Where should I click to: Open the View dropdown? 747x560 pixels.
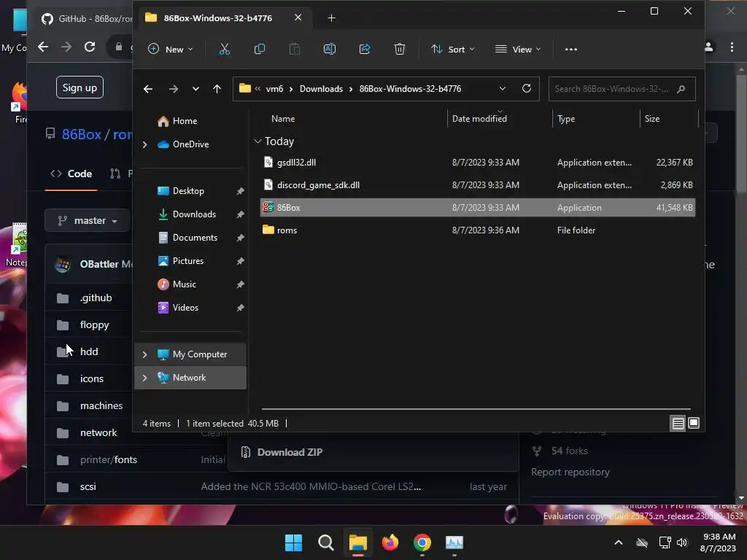pyautogui.click(x=518, y=49)
